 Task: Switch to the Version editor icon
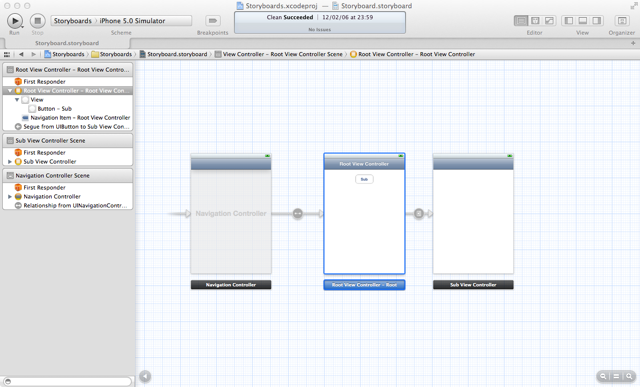pos(549,20)
